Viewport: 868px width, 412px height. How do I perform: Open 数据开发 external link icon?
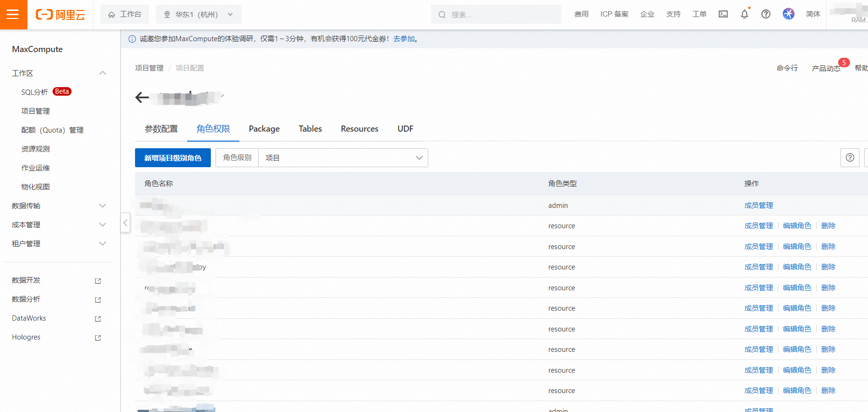(98, 281)
